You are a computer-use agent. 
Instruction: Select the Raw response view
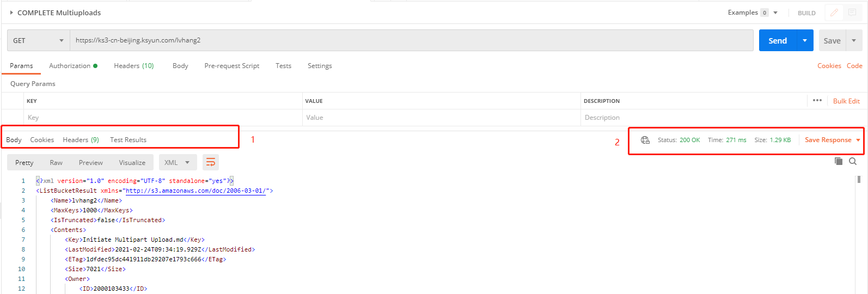tap(56, 162)
